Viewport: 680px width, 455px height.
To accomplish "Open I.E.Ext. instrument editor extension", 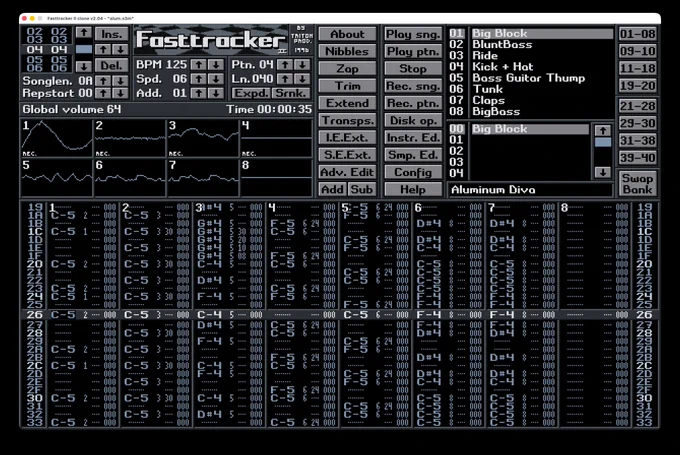I will pos(347,138).
